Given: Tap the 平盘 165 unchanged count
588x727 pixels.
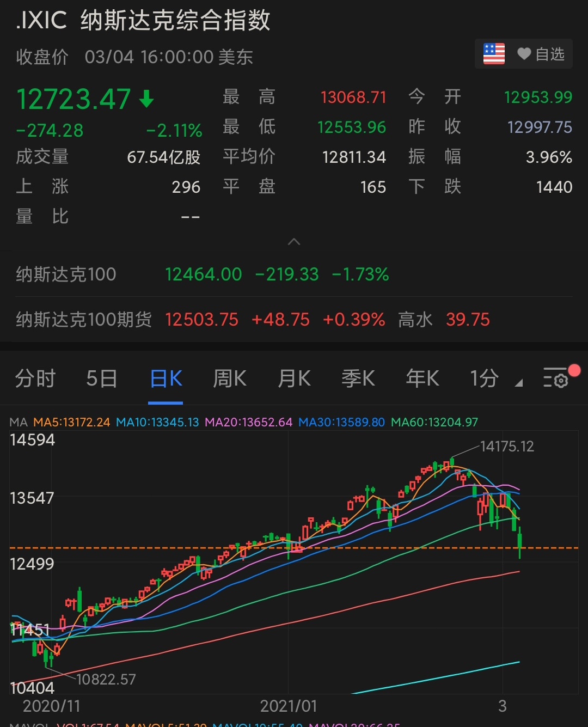Looking at the screenshot, I should pyautogui.click(x=373, y=187).
